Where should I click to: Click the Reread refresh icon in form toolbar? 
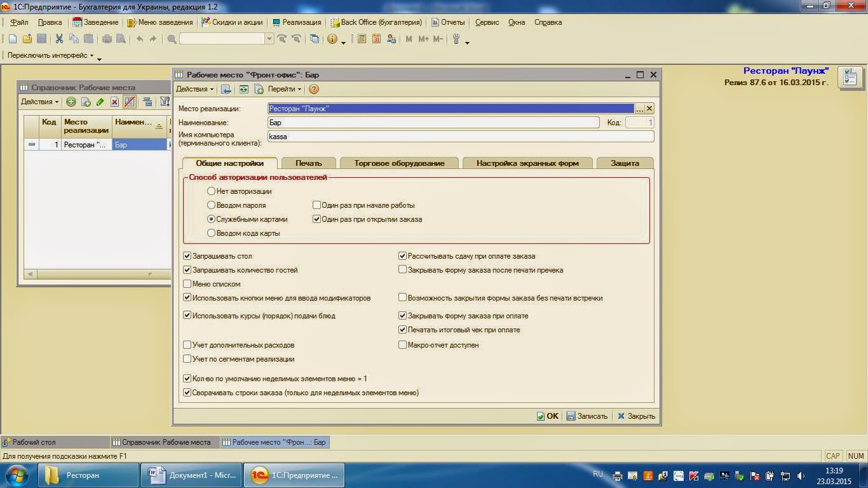(x=243, y=89)
